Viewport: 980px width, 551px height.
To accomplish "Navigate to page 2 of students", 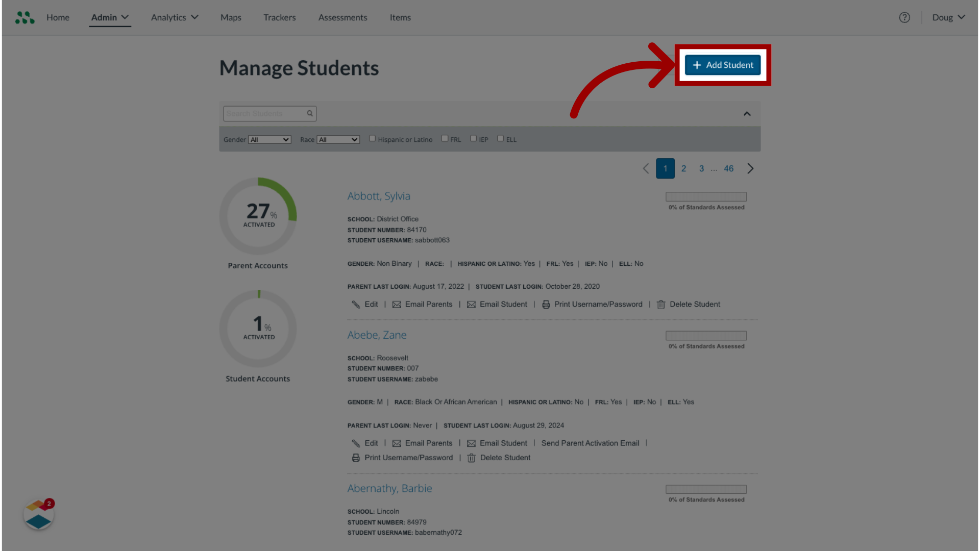I will (x=683, y=168).
